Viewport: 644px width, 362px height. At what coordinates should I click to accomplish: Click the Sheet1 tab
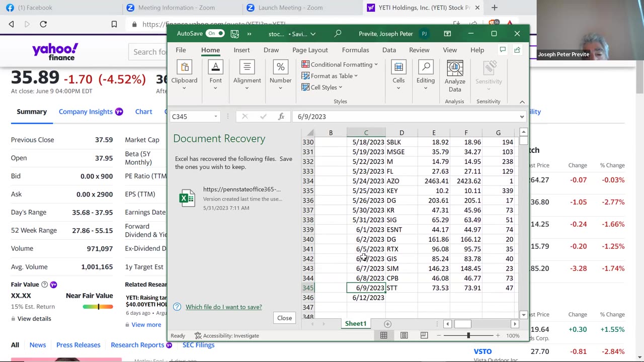pyautogui.click(x=356, y=324)
